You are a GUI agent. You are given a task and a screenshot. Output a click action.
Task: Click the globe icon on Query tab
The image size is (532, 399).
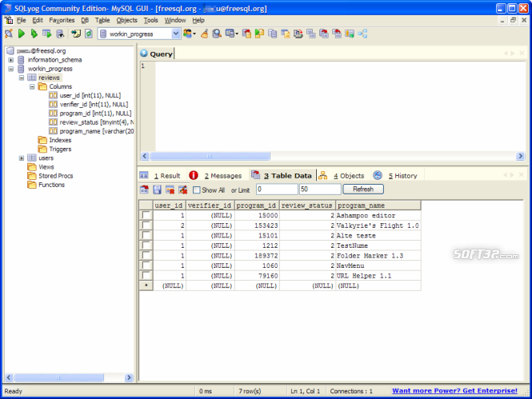click(144, 54)
